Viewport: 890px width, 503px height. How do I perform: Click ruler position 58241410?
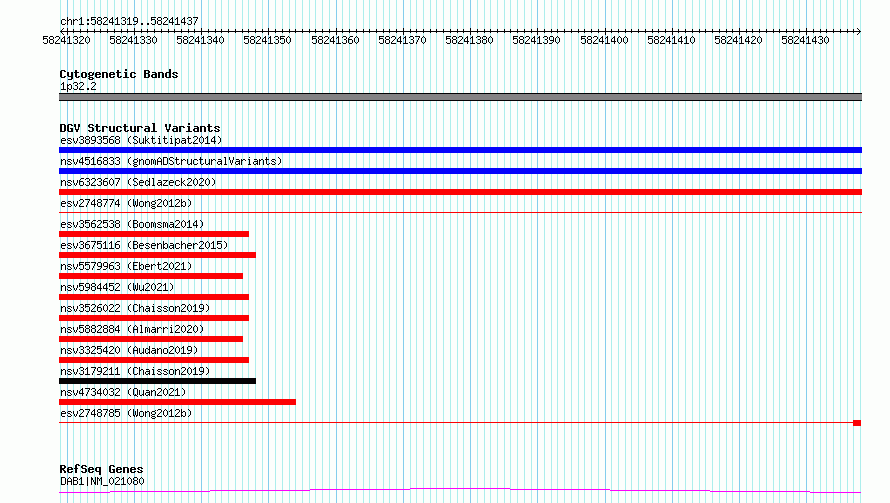click(x=671, y=40)
